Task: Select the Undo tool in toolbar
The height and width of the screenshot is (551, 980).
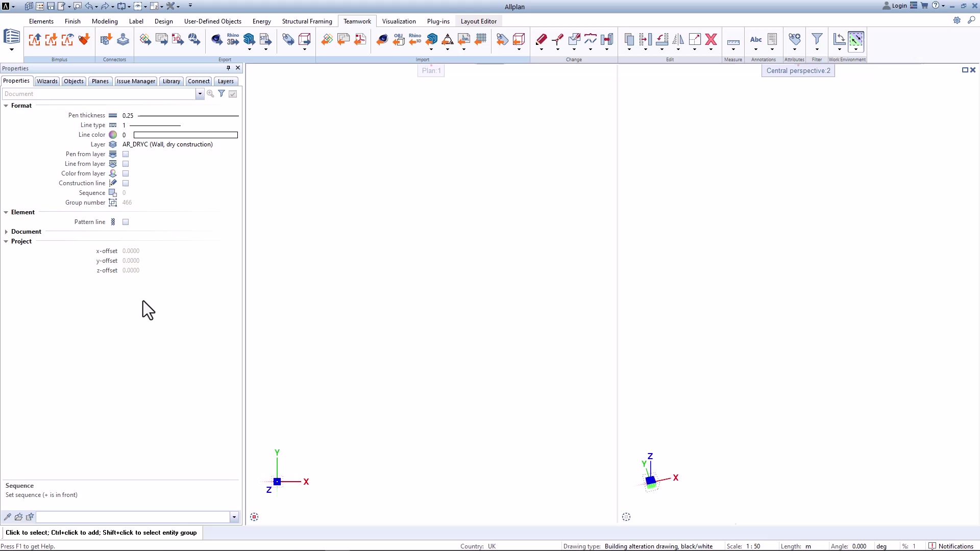Action: click(88, 6)
